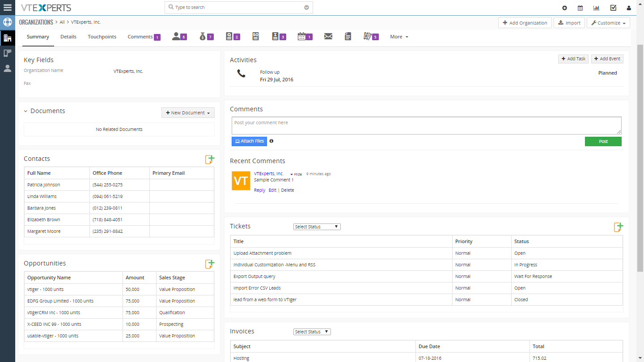Select the Organizations building icon in sidebar
Image resolution: width=644 pixels, height=362 pixels.
tap(7, 38)
